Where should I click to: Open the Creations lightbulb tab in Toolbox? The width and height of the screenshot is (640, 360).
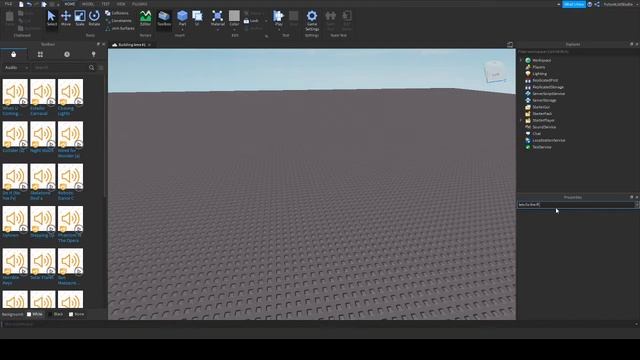(93, 54)
